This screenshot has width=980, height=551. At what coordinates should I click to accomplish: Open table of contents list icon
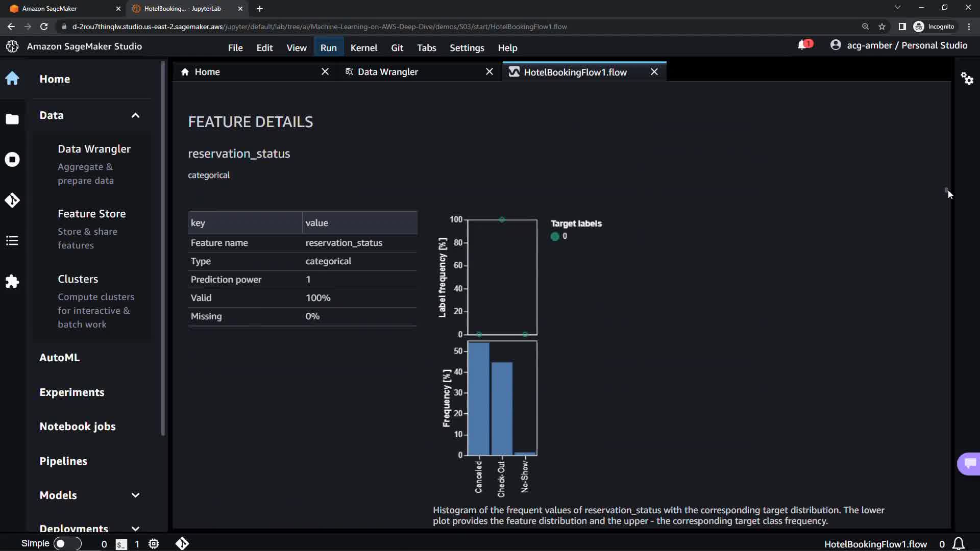12,240
